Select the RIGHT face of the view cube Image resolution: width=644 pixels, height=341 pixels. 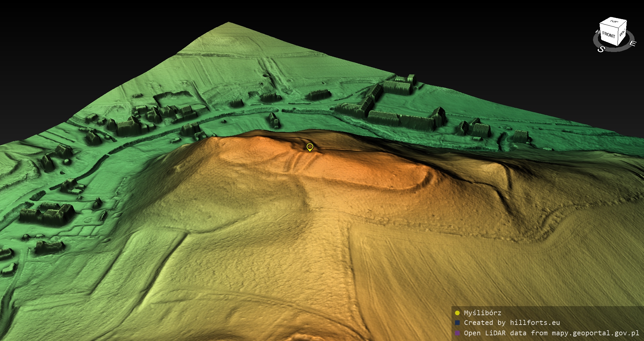622,33
